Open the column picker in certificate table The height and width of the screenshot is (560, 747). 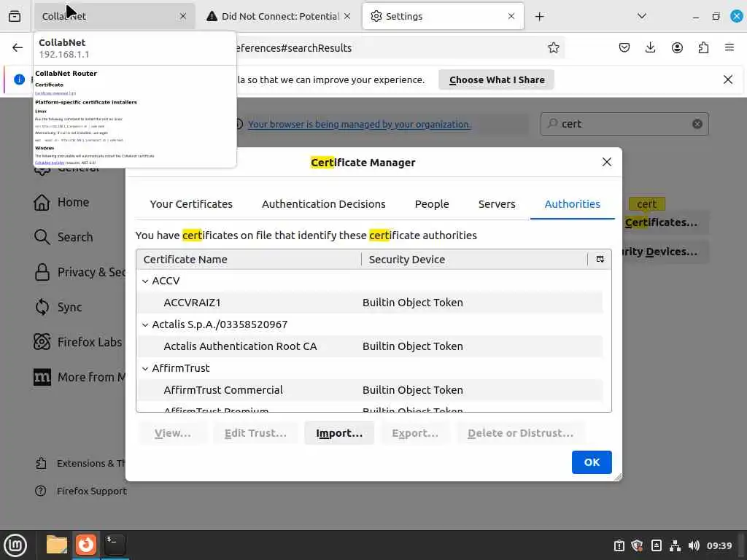click(600, 260)
